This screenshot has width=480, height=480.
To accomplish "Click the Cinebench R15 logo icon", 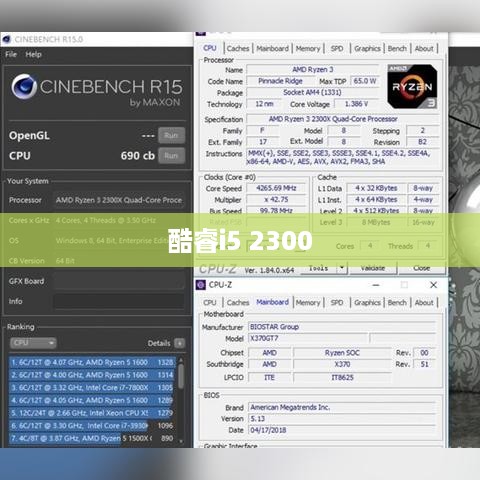I will coord(24,86).
